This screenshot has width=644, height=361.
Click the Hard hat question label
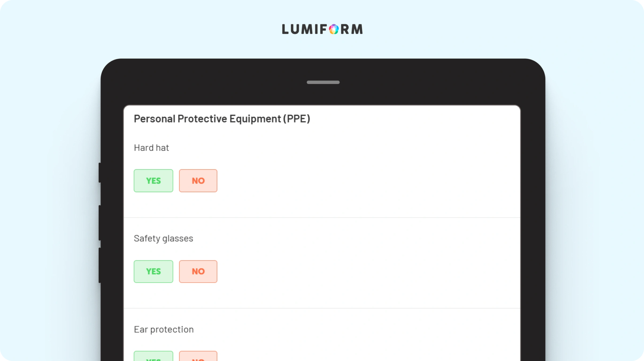coord(151,148)
